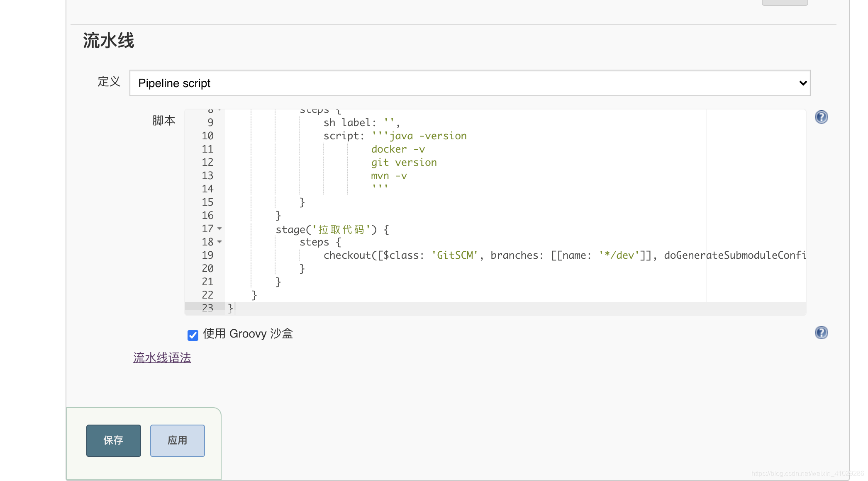Collapse the code fold at line 17

(219, 228)
